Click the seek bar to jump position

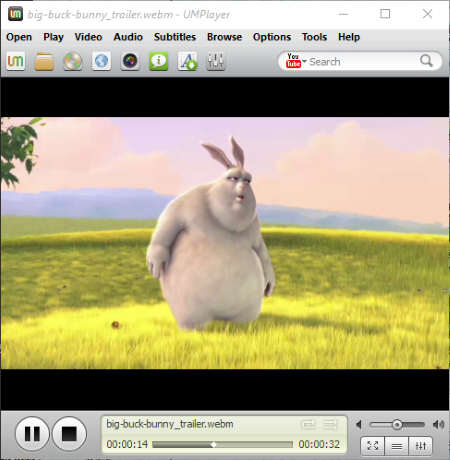click(x=222, y=444)
